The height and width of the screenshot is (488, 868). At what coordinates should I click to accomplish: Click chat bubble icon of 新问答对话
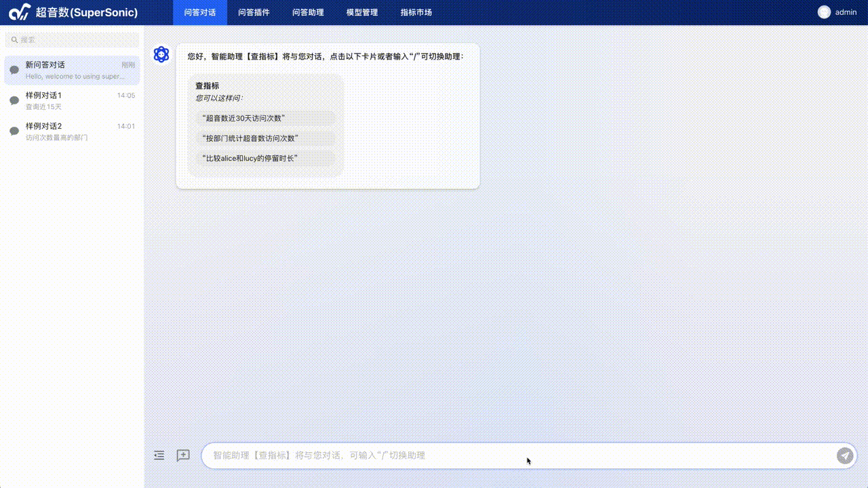tap(14, 70)
